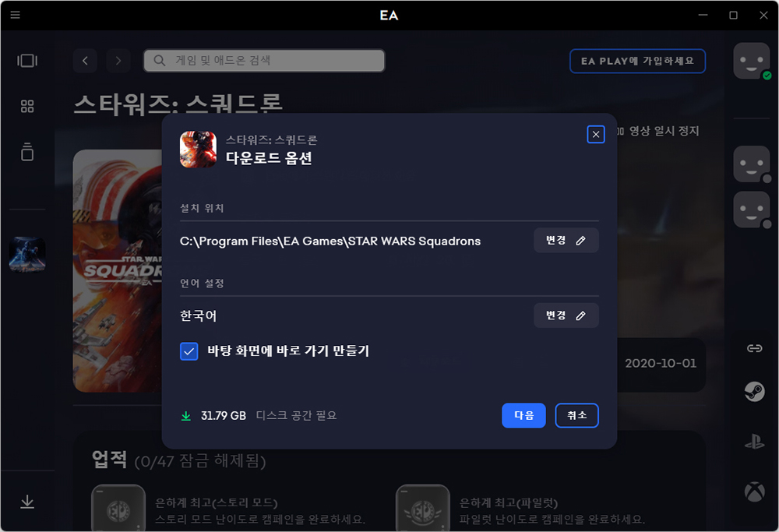The height and width of the screenshot is (532, 779).
Task: Maximize the EA app window
Action: (733, 15)
